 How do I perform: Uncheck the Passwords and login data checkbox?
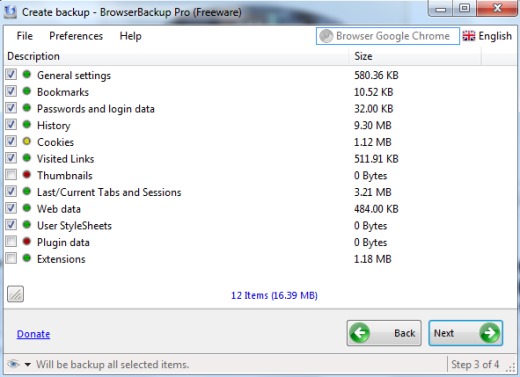click(11, 108)
